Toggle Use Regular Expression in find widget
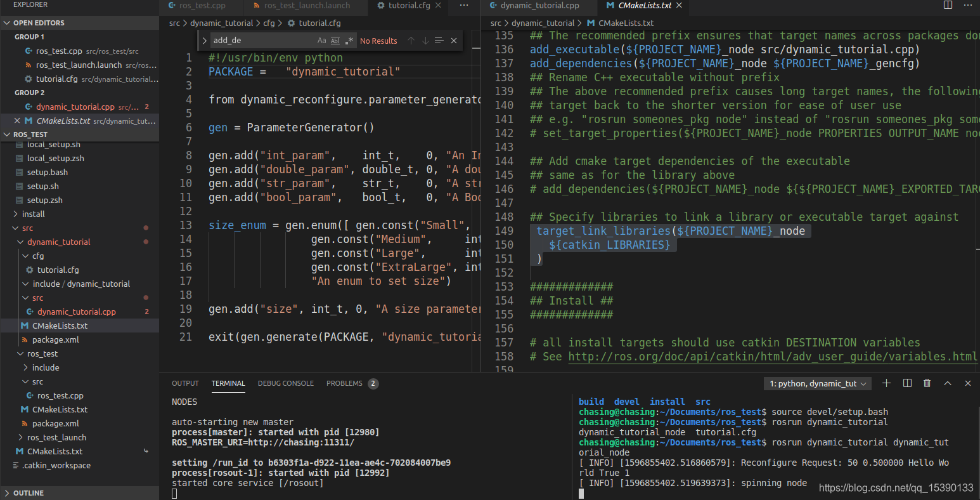The image size is (980, 500). tap(349, 41)
